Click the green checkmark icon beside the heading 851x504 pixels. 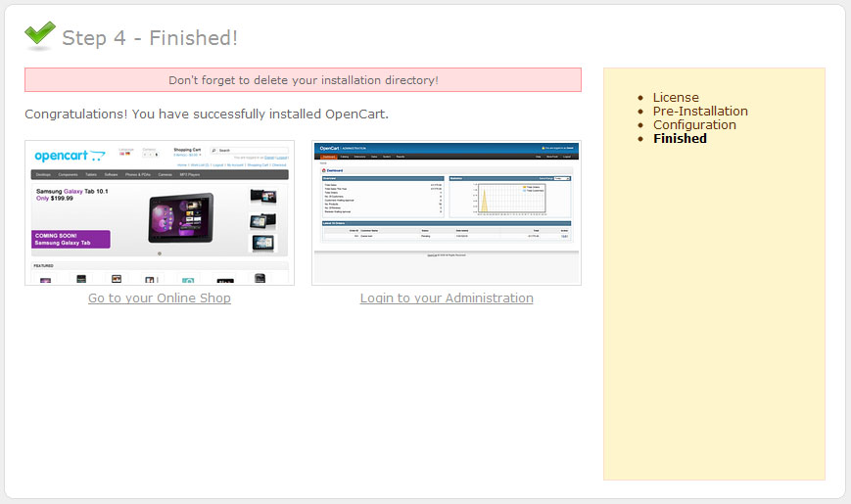(x=40, y=35)
